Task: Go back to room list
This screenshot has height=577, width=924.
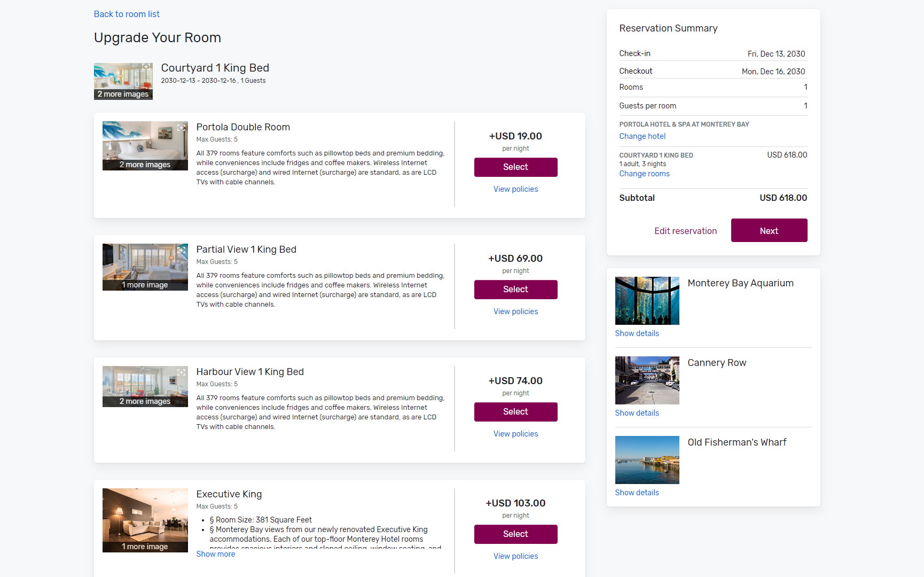Action: coord(127,14)
